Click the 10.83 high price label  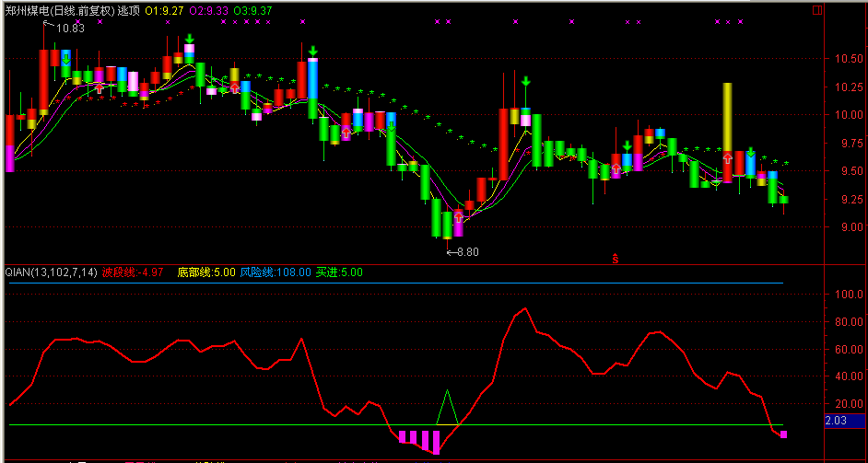click(70, 29)
